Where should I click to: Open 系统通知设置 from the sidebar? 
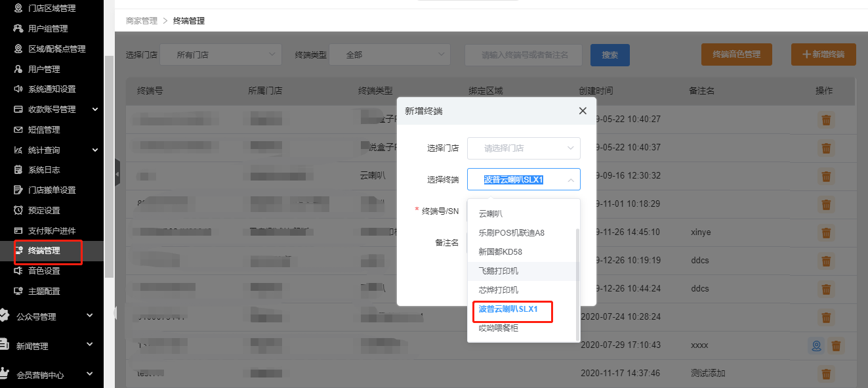[x=52, y=89]
